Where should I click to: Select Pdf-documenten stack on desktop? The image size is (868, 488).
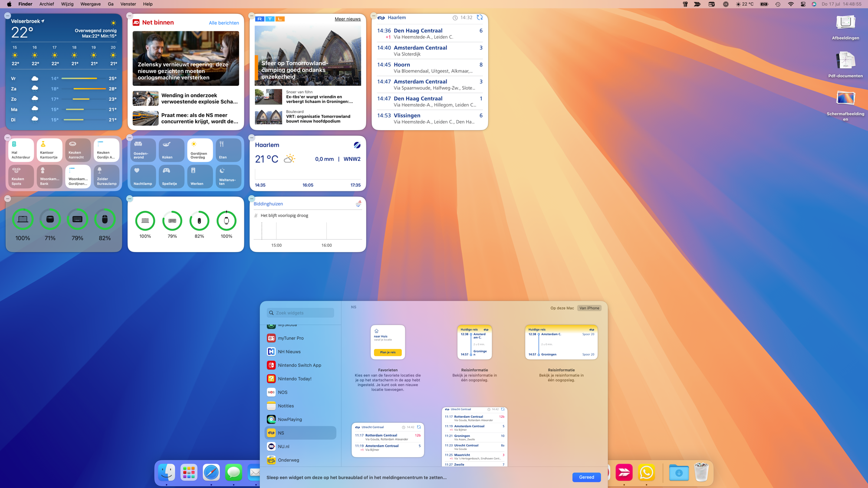tap(845, 65)
